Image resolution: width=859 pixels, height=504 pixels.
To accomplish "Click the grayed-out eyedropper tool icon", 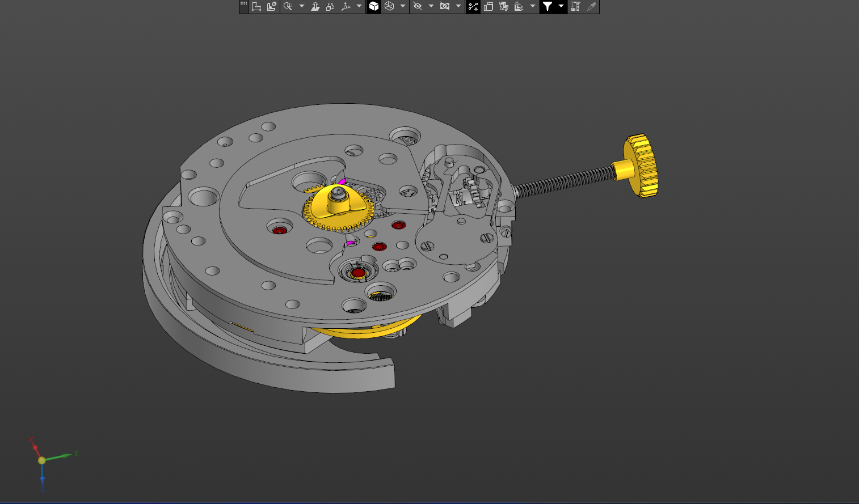I will coord(591,6).
